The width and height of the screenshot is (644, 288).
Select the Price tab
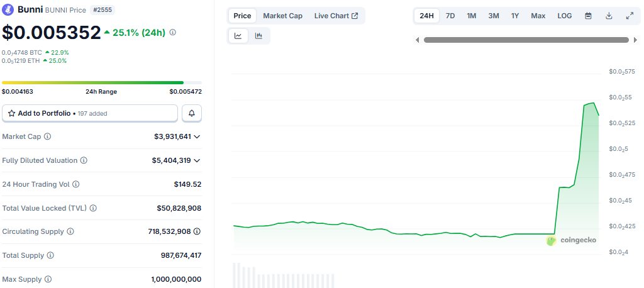pos(242,16)
